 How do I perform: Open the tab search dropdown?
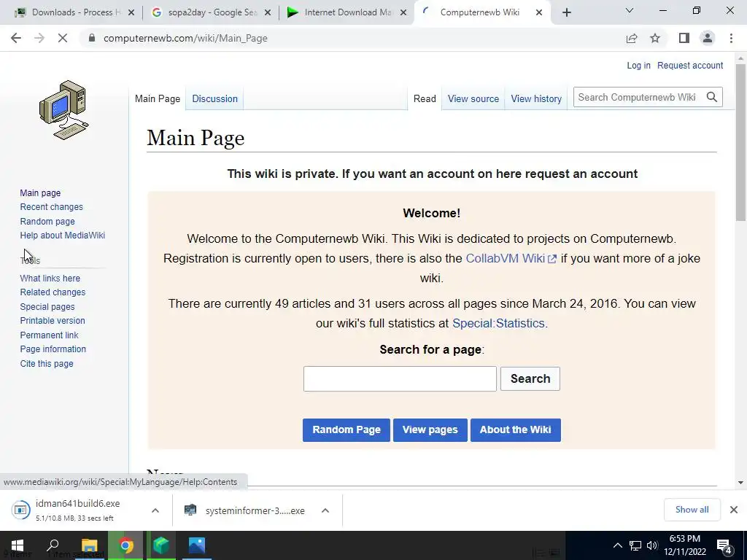(630, 10)
